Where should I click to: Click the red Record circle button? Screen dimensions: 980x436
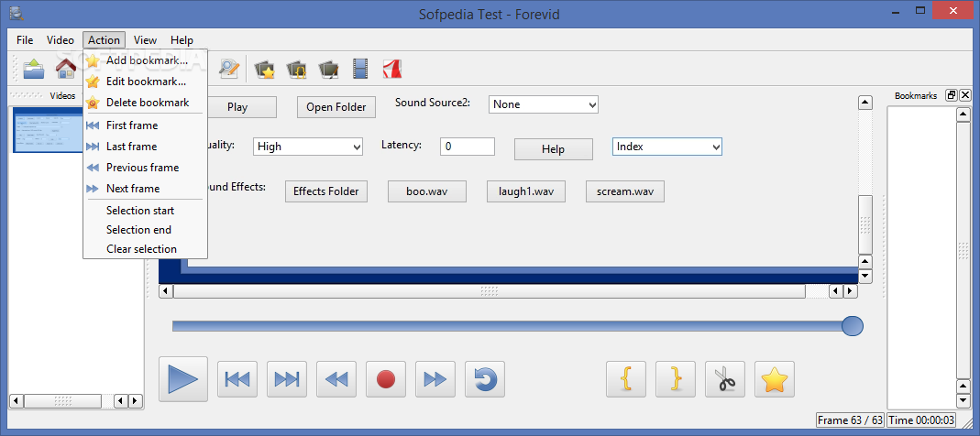tap(386, 379)
